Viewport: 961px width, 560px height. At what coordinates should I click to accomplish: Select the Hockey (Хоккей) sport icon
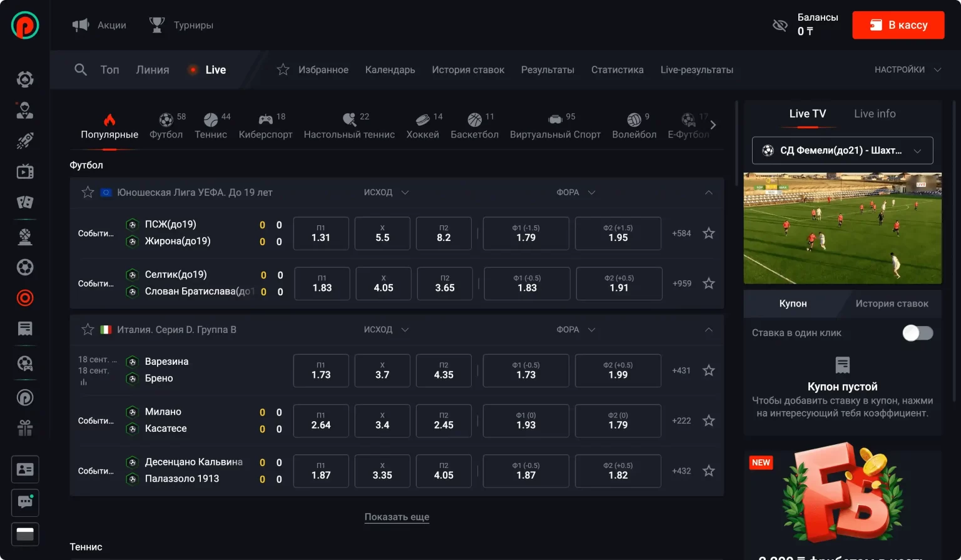pyautogui.click(x=423, y=120)
